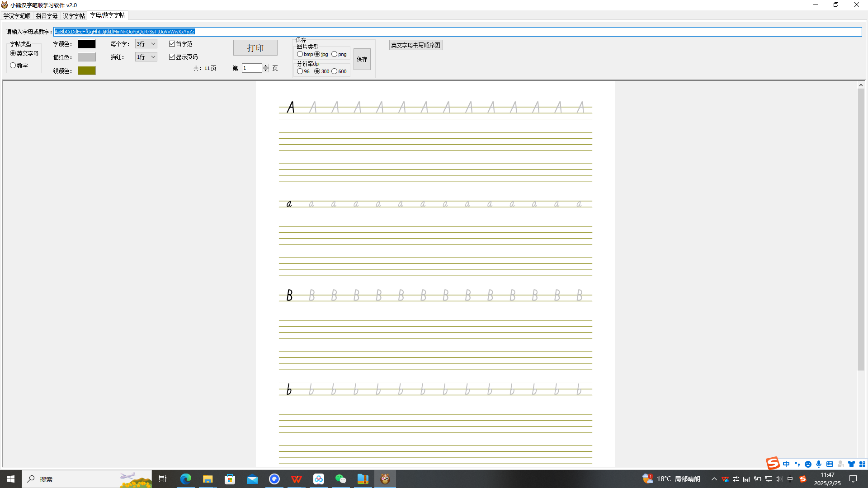Launch Microsoft Edge from the taskbar

coord(186,479)
